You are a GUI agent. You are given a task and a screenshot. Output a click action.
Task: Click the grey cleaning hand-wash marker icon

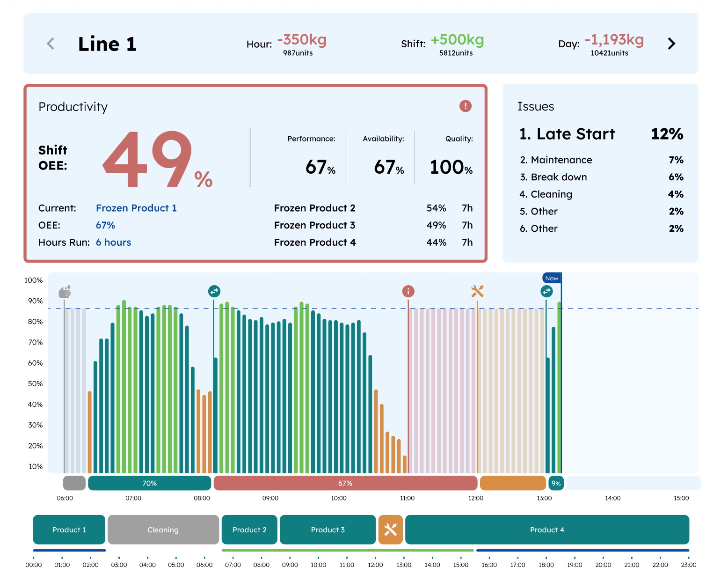(x=65, y=291)
